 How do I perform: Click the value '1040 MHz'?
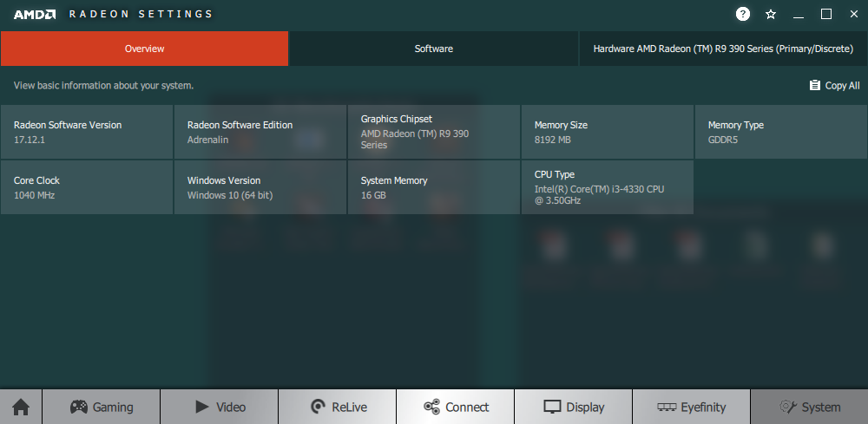(x=35, y=195)
